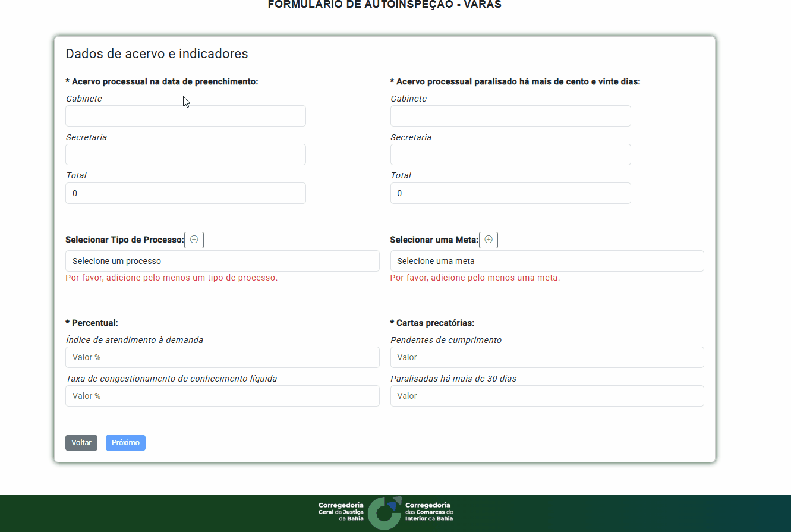The image size is (791, 532).
Task: Click the Total field for acervo paralisado
Action: (x=510, y=193)
